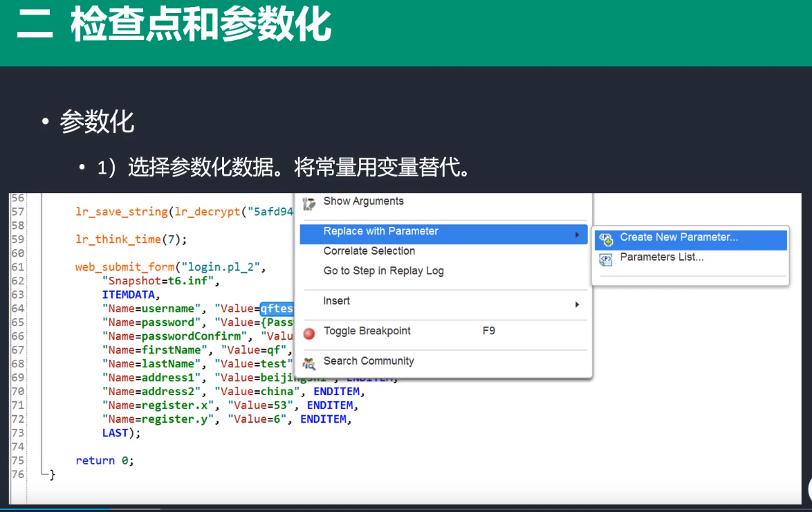Click the Search Community icon
812x512 pixels.
(309, 365)
